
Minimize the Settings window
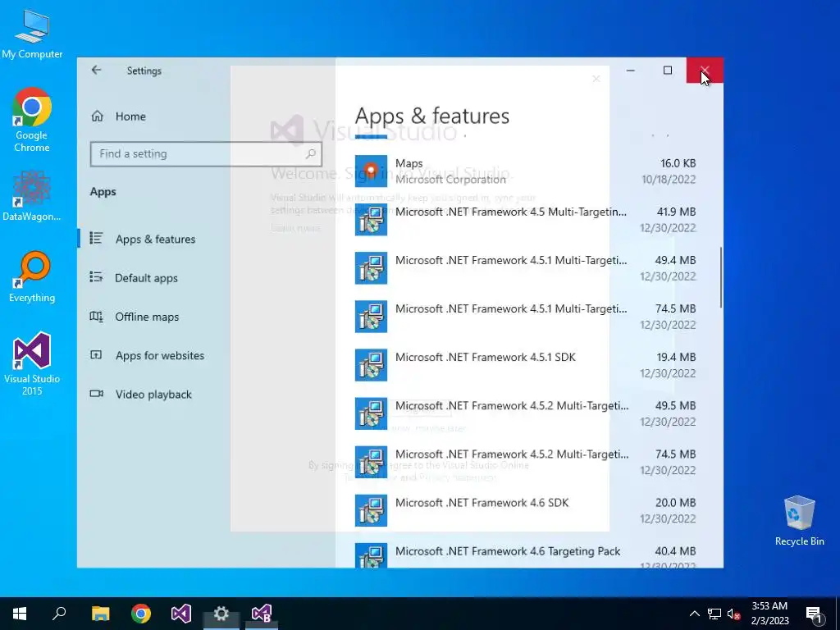point(631,71)
